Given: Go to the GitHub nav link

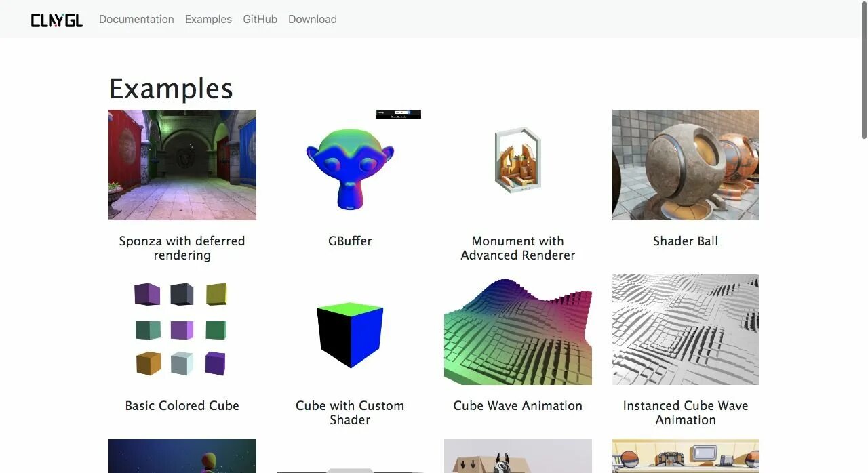Looking at the screenshot, I should [260, 19].
